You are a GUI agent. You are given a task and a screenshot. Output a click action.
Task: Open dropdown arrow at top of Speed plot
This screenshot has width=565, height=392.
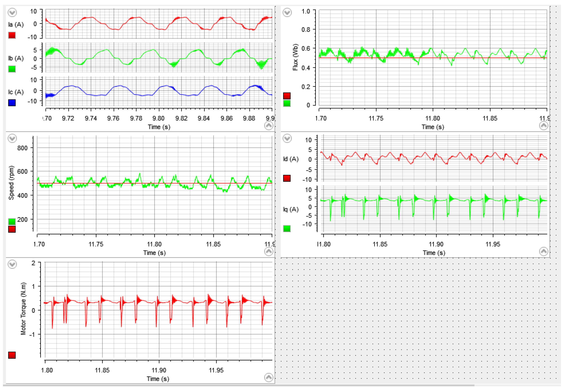coord(12,138)
